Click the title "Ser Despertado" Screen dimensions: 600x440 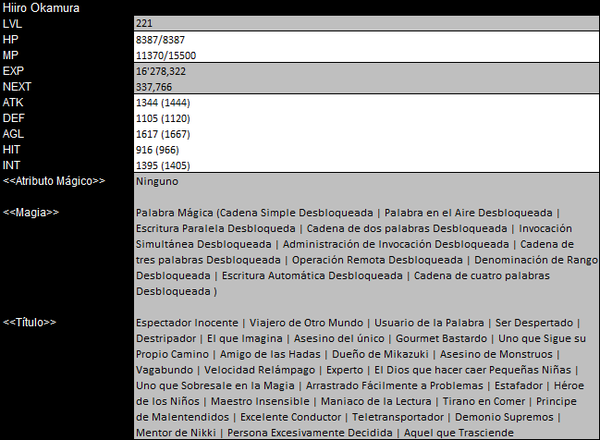[x=534, y=323]
